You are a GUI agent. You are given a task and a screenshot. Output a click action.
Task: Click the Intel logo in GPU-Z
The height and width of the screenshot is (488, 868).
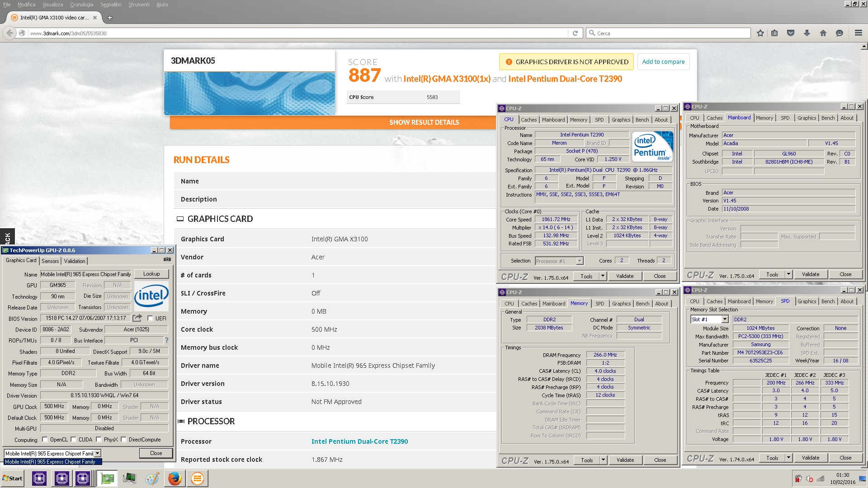click(x=151, y=296)
